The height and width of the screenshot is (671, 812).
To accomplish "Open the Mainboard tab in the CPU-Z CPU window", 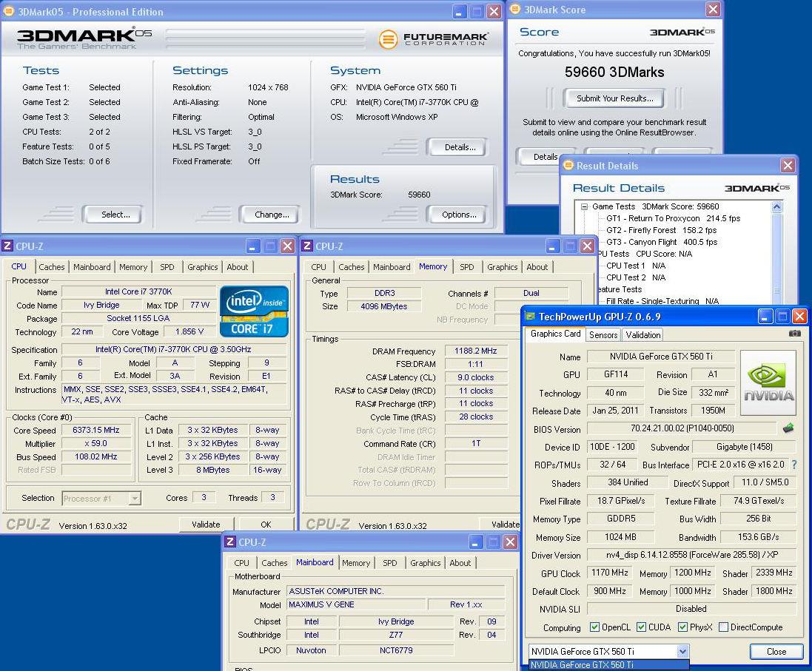I will coord(92,267).
